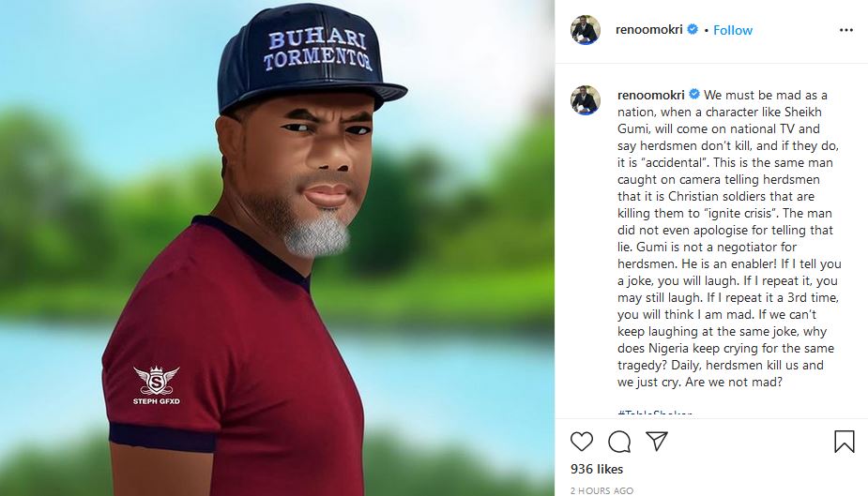Open the three-dot more options menu
The width and height of the screenshot is (868, 496).
pos(845,30)
